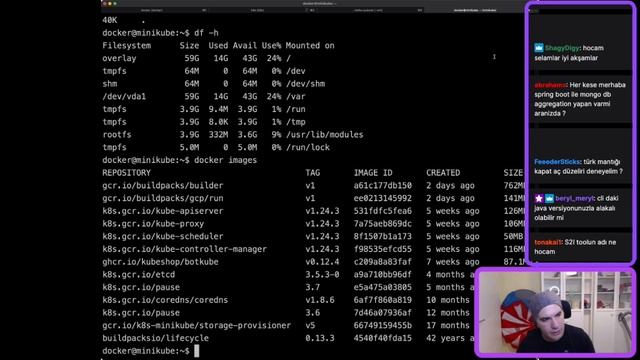Click the 'türk mantığı kapat aç' chat message
The height and width of the screenshot is (360, 640).
click(579, 167)
